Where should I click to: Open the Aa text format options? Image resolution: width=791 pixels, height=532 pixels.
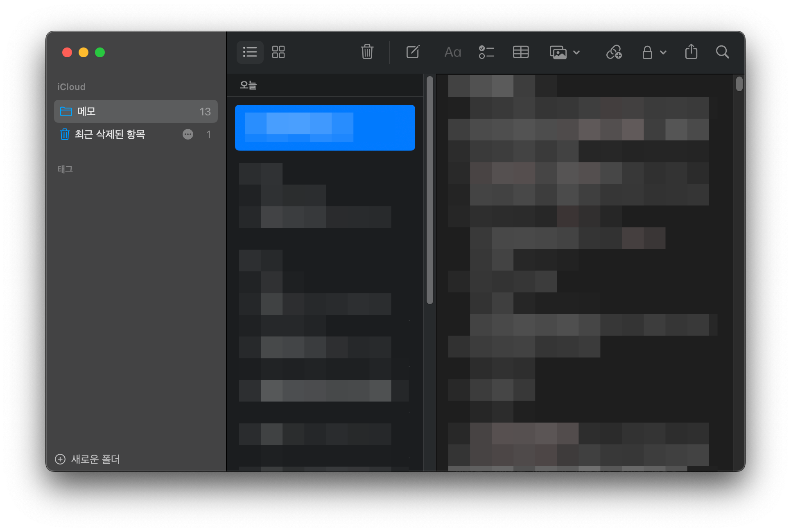[452, 52]
